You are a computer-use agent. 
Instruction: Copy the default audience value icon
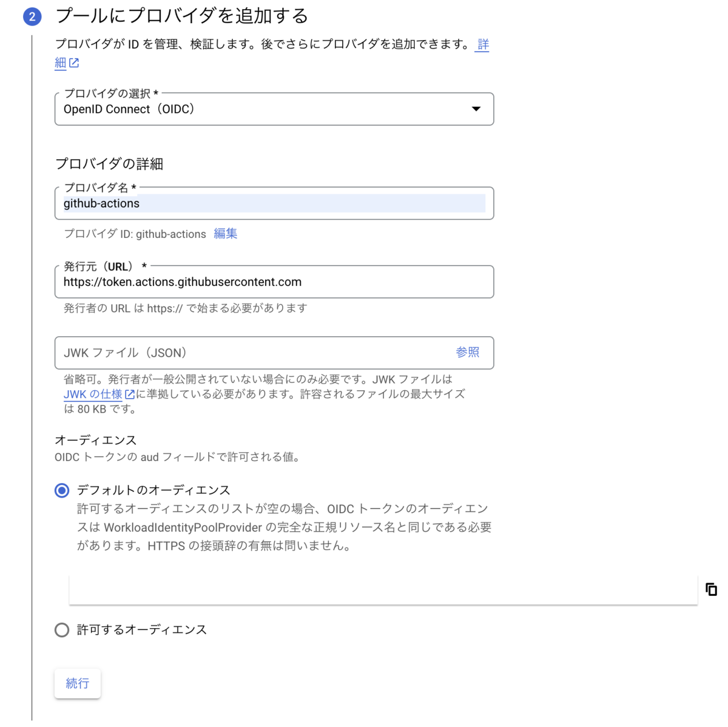(711, 589)
